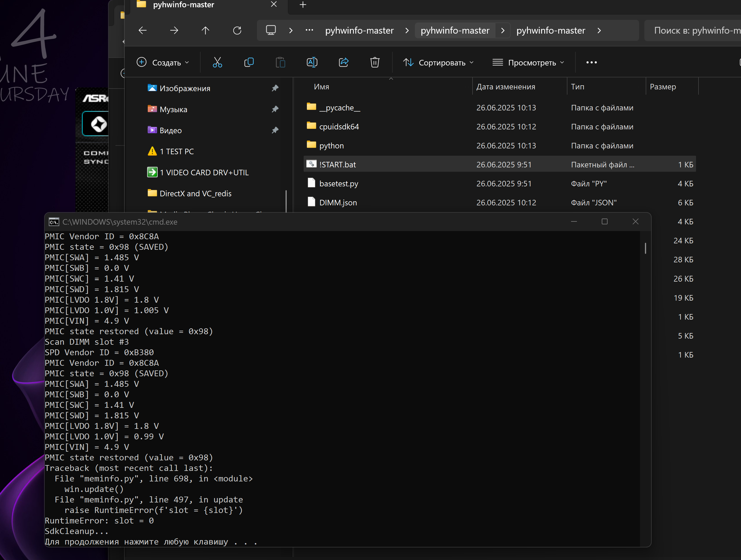Click the Delete trash icon

coord(375,62)
